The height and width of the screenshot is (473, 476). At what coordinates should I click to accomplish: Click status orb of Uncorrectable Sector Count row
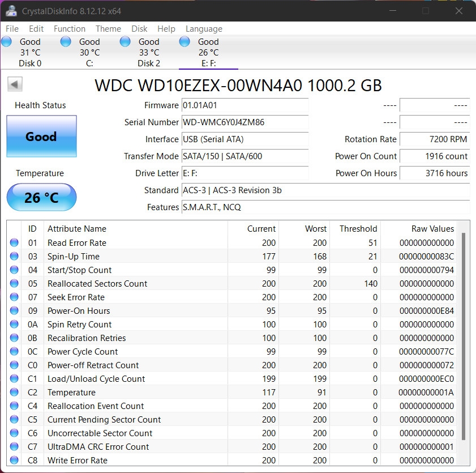pos(14,433)
